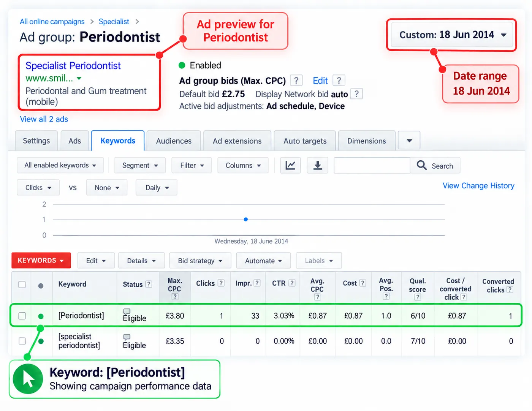Open Avg. Pos. column help icon

[386, 296]
